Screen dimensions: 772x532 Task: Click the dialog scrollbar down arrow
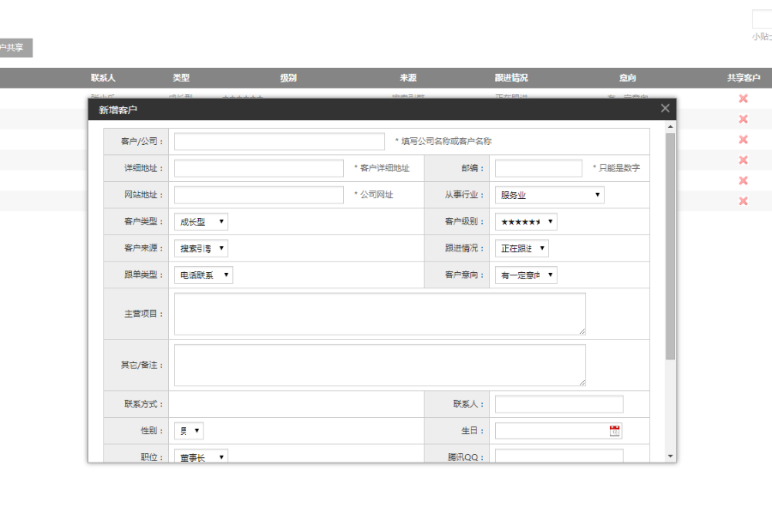pos(670,456)
